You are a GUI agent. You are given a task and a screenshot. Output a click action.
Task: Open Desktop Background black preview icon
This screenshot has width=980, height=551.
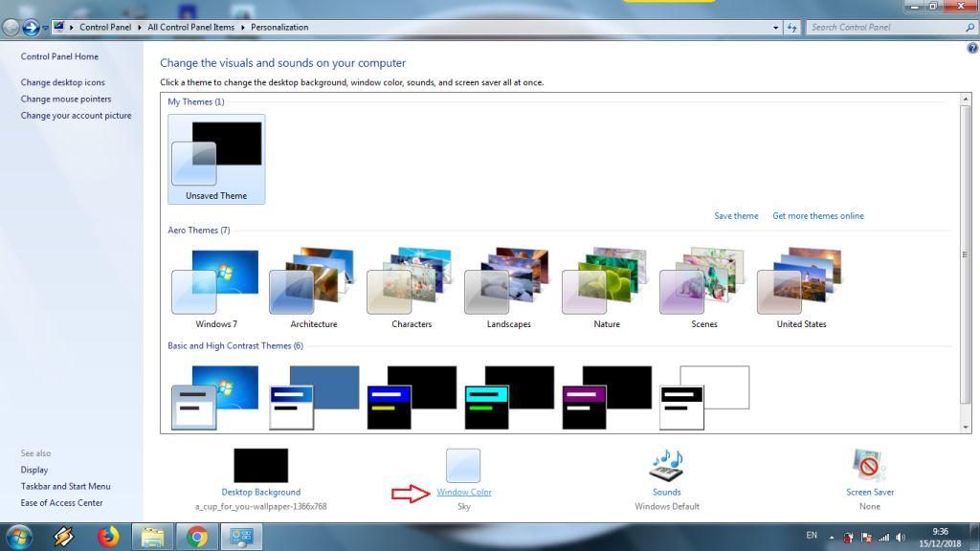click(260, 466)
